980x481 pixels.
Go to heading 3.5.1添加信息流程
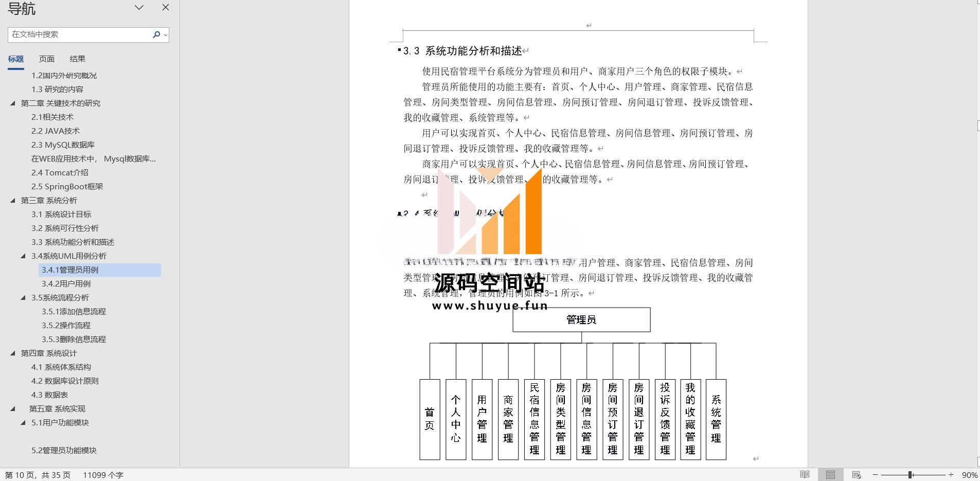pyautogui.click(x=74, y=311)
